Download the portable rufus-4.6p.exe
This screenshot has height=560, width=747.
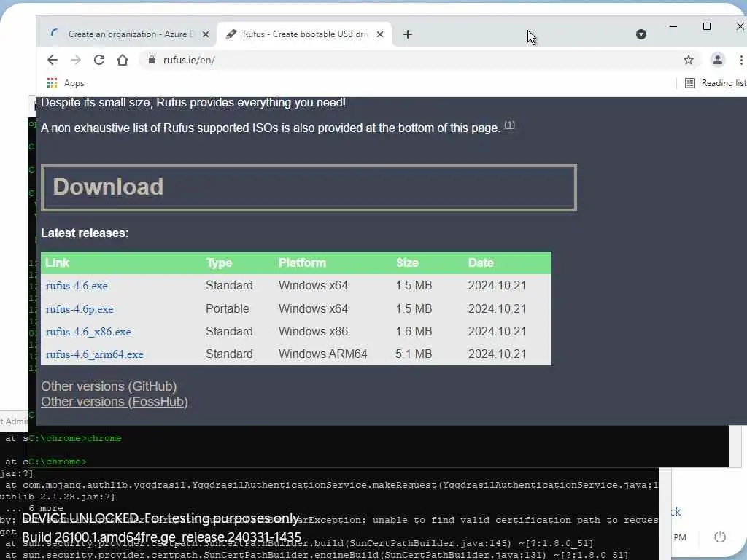click(80, 309)
